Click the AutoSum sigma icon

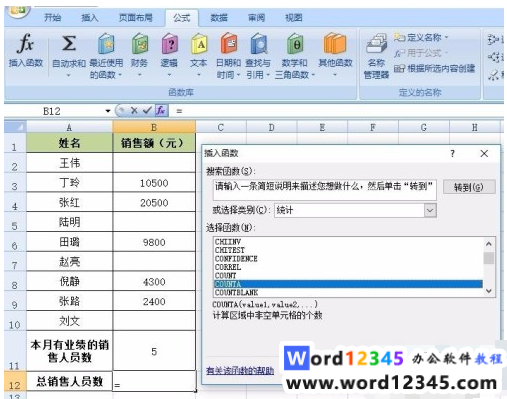(69, 44)
